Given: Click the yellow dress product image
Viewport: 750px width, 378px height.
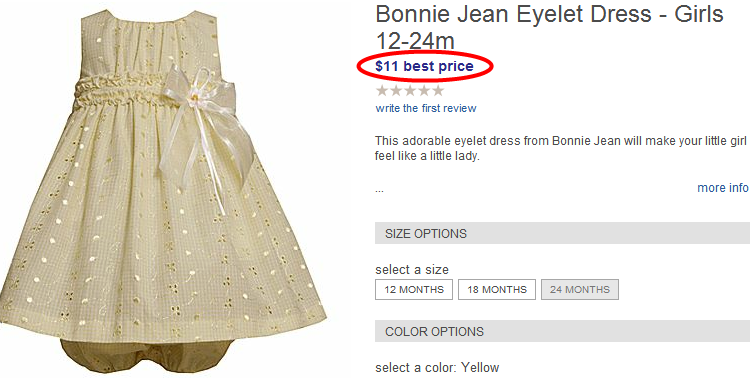Looking at the screenshot, I should tap(163, 189).
